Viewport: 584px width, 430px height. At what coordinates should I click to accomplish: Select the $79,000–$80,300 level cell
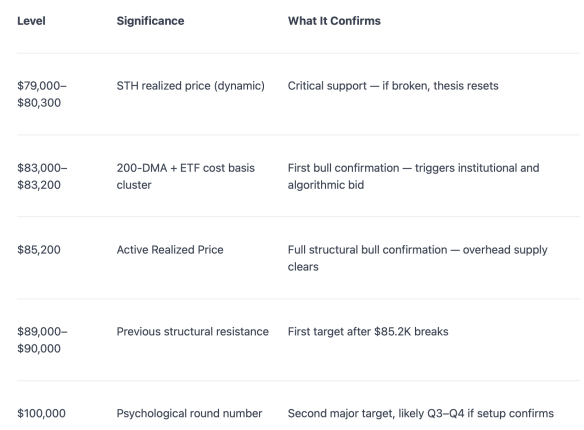42,94
